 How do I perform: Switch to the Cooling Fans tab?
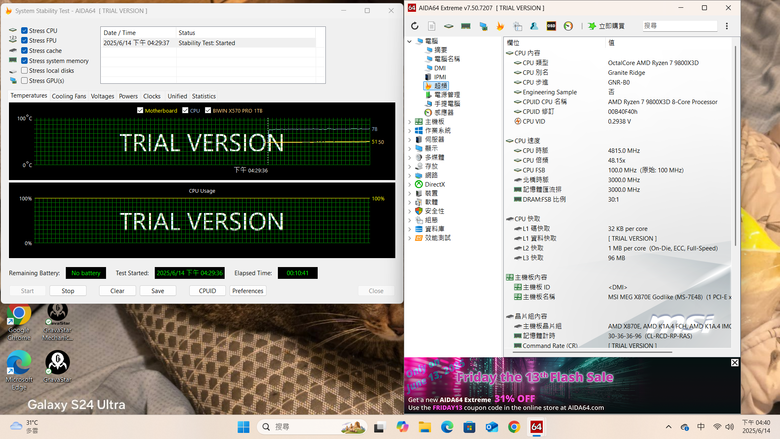coord(69,96)
